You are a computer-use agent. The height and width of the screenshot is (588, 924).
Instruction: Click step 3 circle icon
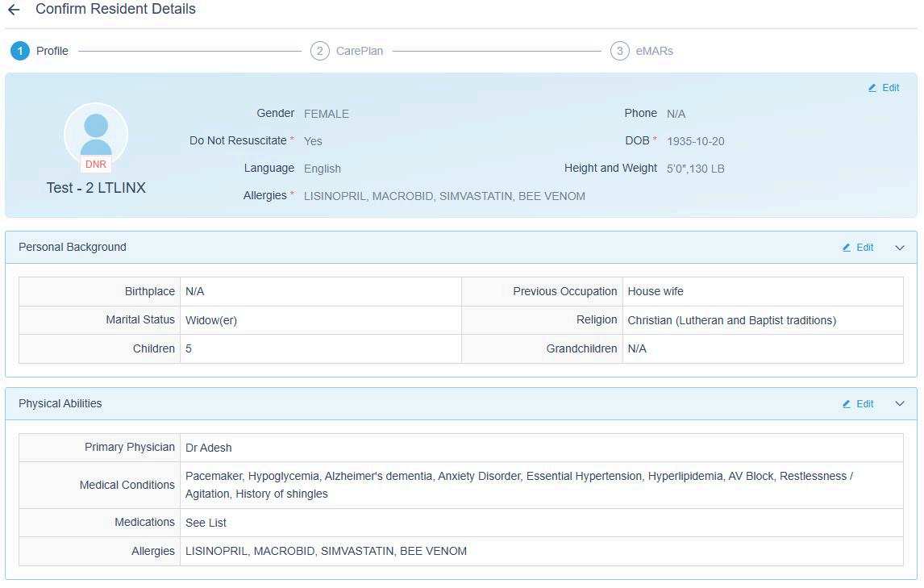tap(619, 51)
